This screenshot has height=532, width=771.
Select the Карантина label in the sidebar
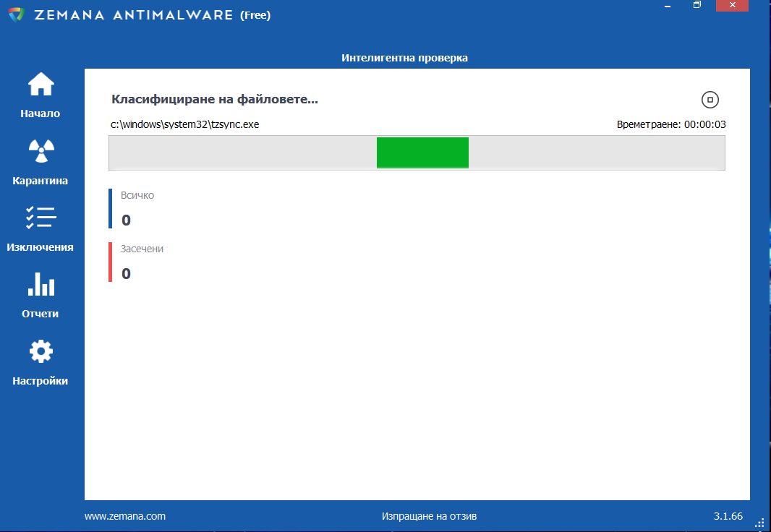pyautogui.click(x=41, y=181)
